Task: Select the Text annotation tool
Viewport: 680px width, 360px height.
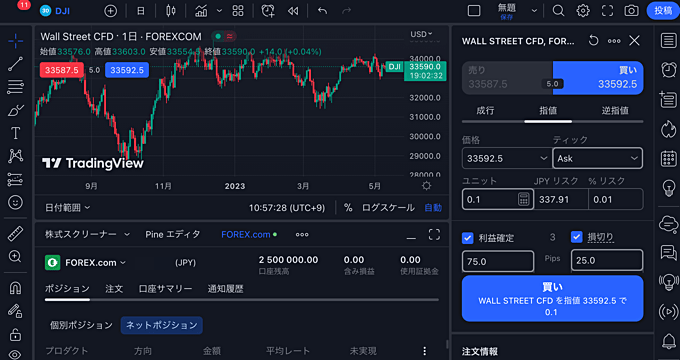Action: pos(15,133)
